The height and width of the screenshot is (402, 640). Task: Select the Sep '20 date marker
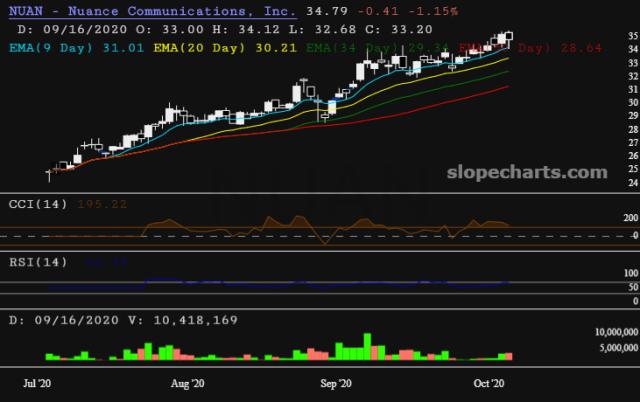336,383
